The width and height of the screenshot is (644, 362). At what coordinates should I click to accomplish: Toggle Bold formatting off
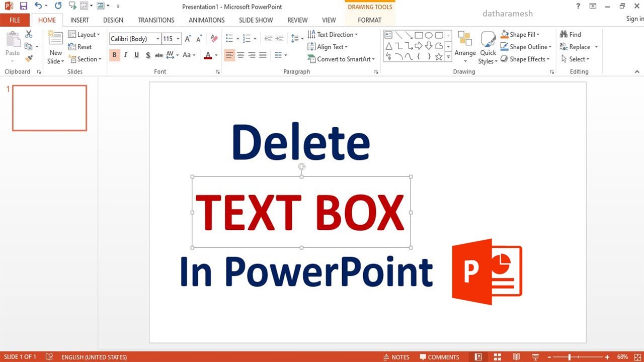[115, 55]
